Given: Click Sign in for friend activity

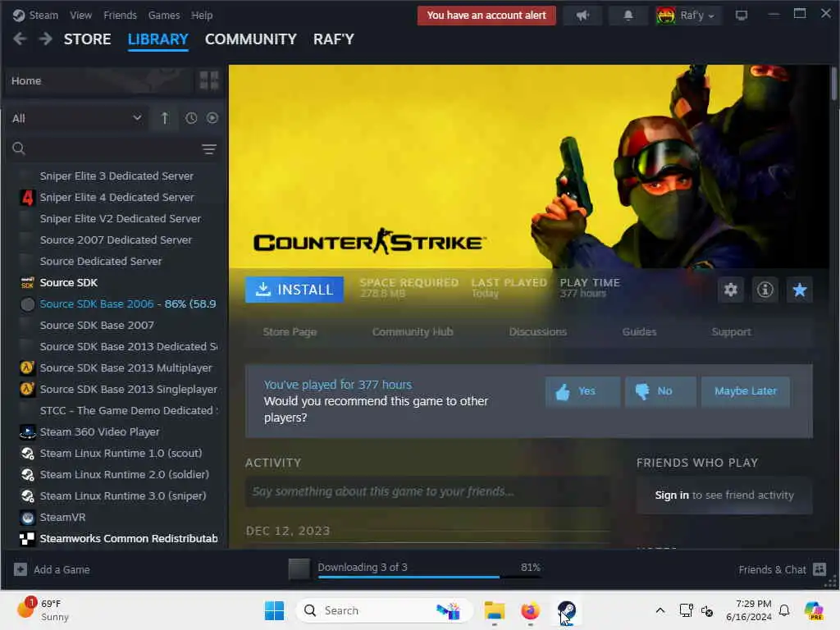Looking at the screenshot, I should click(672, 495).
